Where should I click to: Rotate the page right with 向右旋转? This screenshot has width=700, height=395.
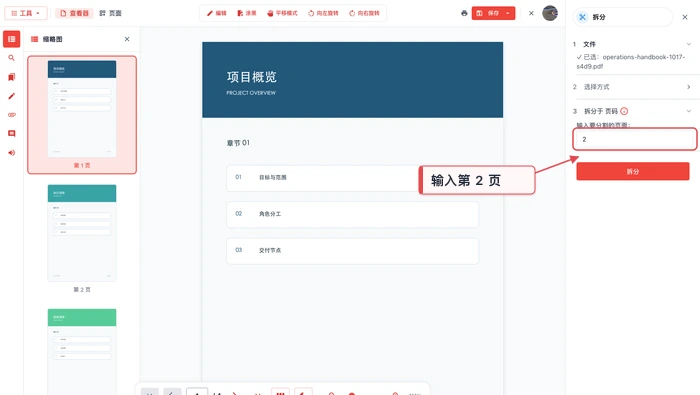[x=364, y=13]
